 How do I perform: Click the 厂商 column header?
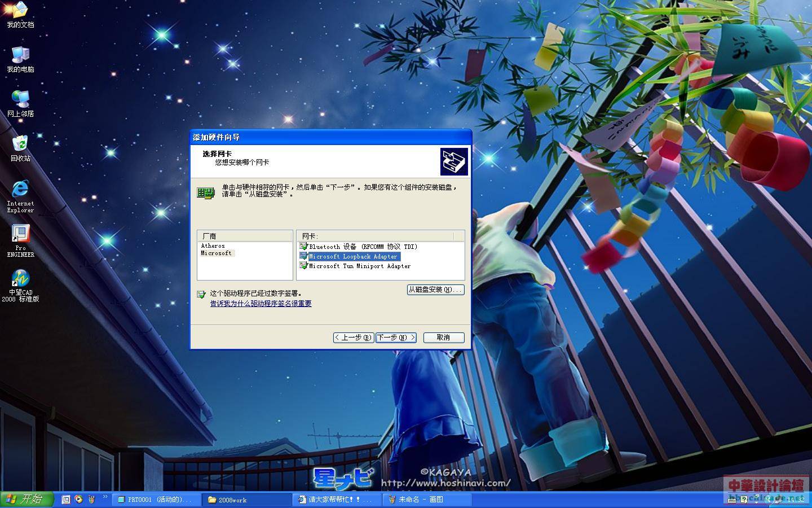pyautogui.click(x=245, y=236)
